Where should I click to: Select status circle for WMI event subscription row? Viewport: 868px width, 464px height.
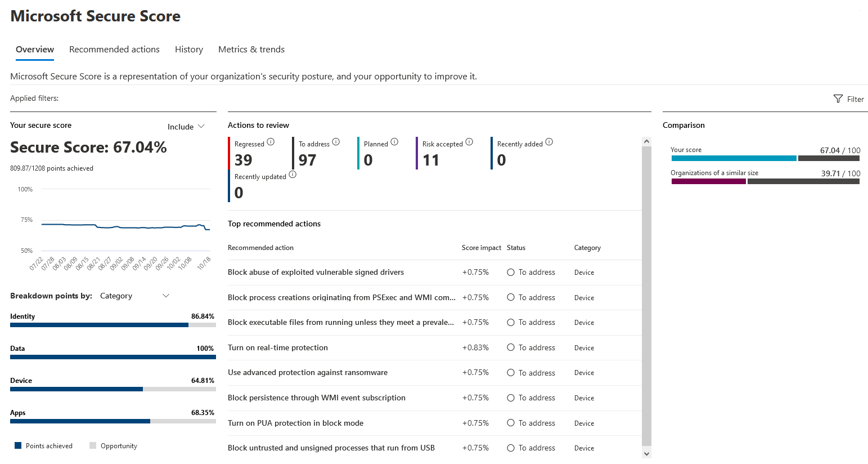(511, 398)
